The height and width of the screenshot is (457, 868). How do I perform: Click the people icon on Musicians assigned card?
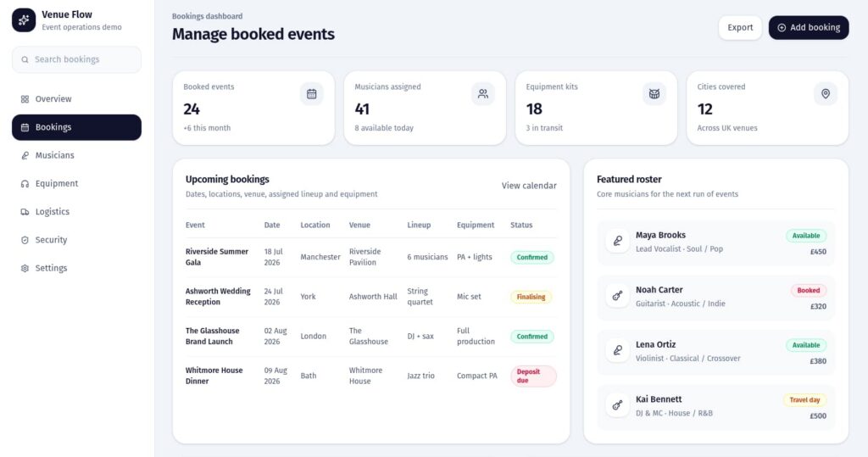tap(482, 94)
